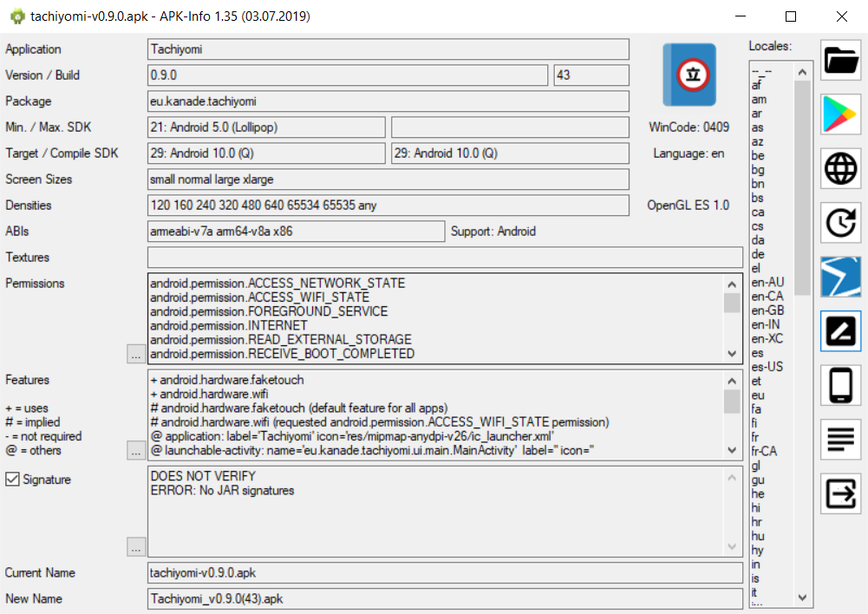868x614 pixels.
Task: Click the Features scrollbar thumb
Action: tap(732, 401)
